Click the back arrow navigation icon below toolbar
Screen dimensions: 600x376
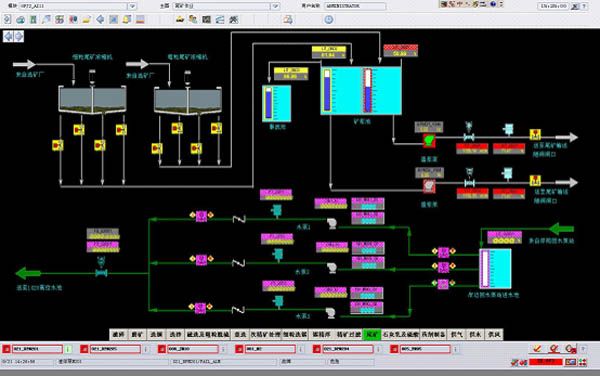(x=8, y=36)
